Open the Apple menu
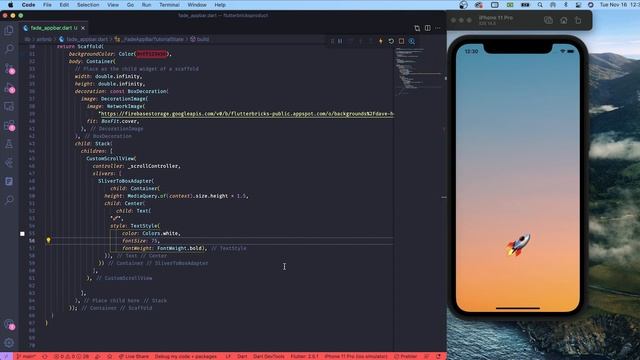This screenshot has width=640, height=360. click(x=11, y=5)
